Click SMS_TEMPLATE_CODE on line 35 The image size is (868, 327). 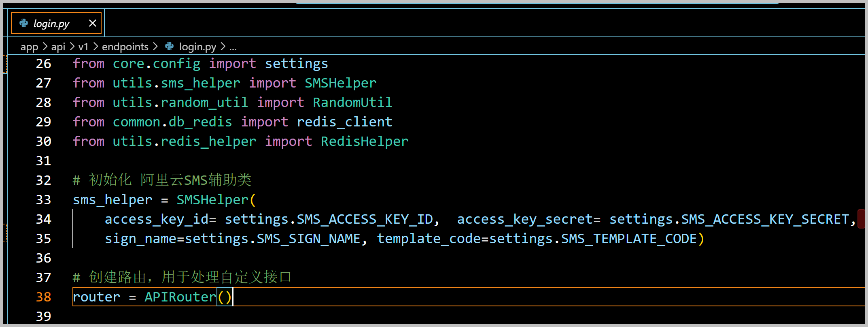[x=629, y=239]
